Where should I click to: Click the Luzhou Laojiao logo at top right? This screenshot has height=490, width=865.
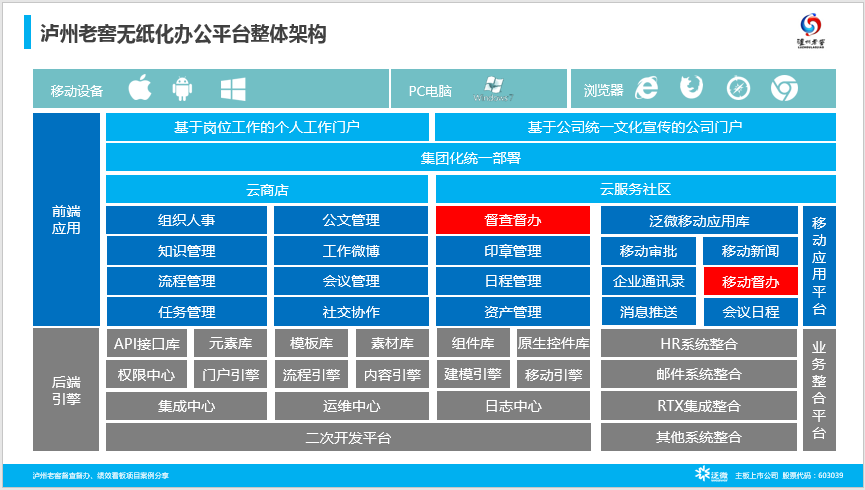pos(818,32)
